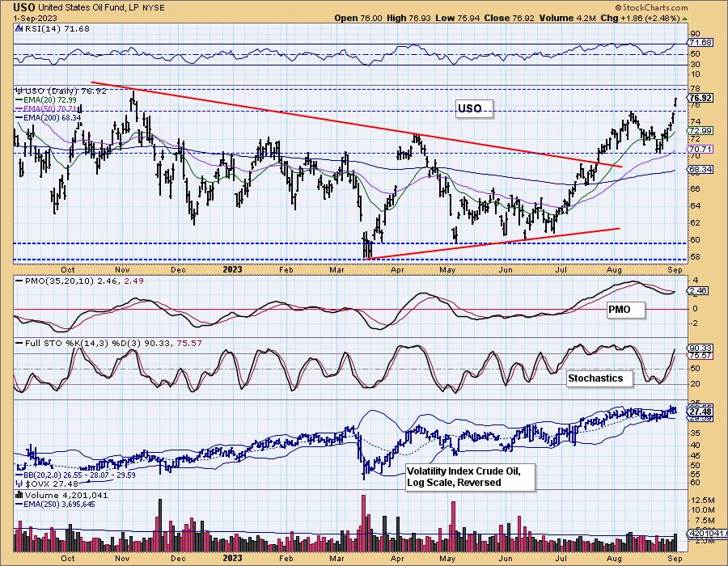728x566 pixels.
Task: Click the 'Volatility Index Crude Oil' annotation box
Action: pyautogui.click(x=470, y=477)
